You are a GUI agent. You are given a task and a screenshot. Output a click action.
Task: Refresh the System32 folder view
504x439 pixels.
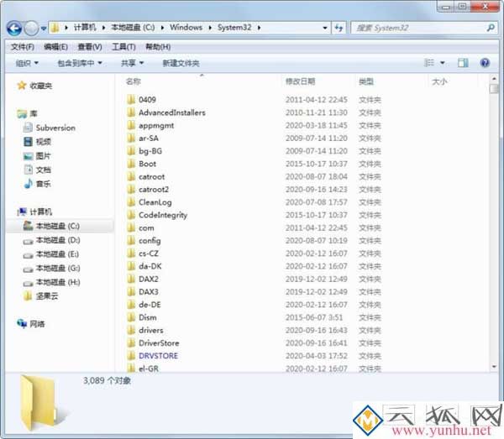click(x=339, y=28)
